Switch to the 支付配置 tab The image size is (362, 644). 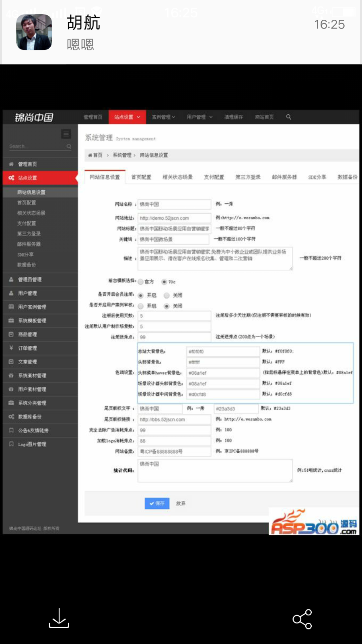pos(214,177)
